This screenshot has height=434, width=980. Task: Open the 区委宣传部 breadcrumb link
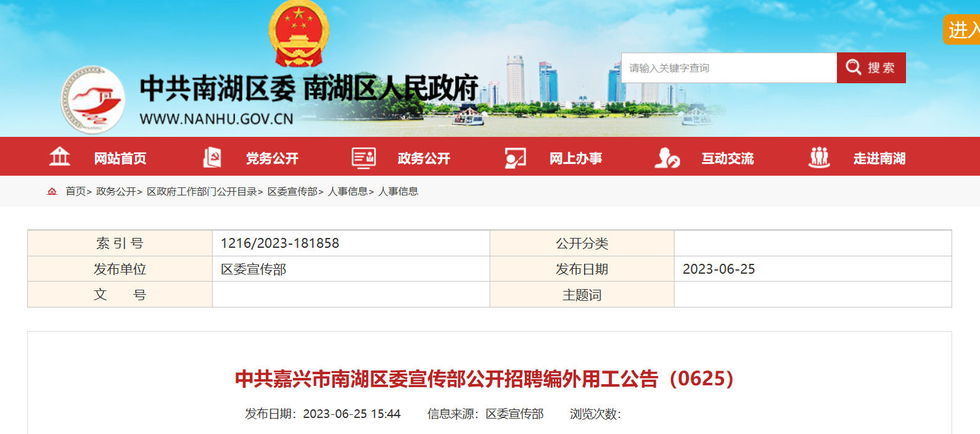coord(292,192)
